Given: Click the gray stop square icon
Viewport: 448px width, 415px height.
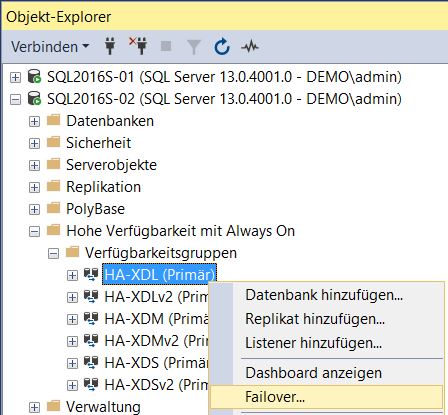Looking at the screenshot, I should pos(166,46).
